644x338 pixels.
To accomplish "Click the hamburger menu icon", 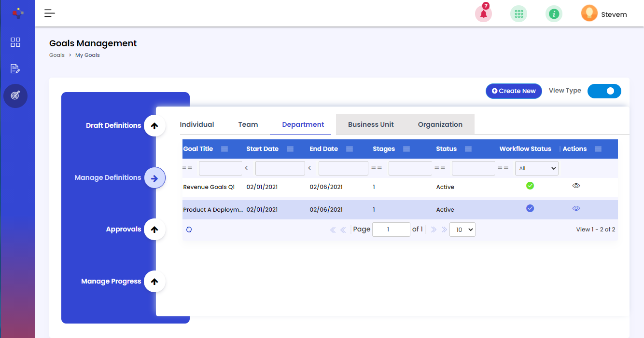I will tap(50, 14).
